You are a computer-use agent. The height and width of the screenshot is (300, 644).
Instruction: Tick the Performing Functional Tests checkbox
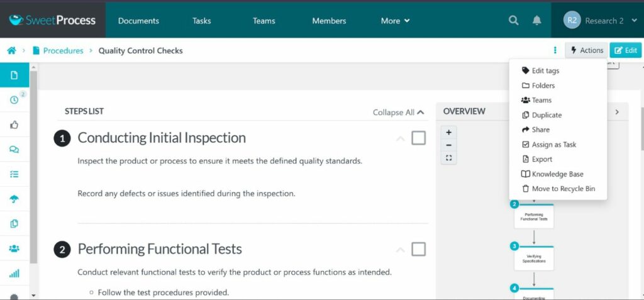418,249
